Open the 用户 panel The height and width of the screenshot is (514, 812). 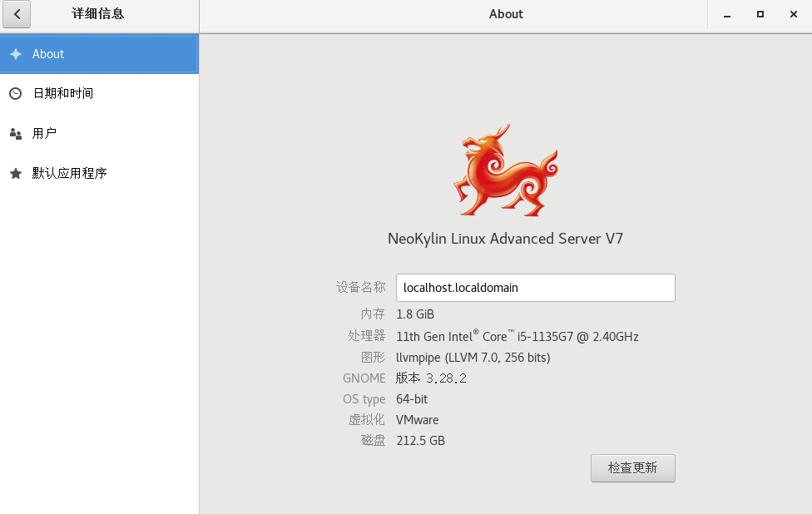99,134
